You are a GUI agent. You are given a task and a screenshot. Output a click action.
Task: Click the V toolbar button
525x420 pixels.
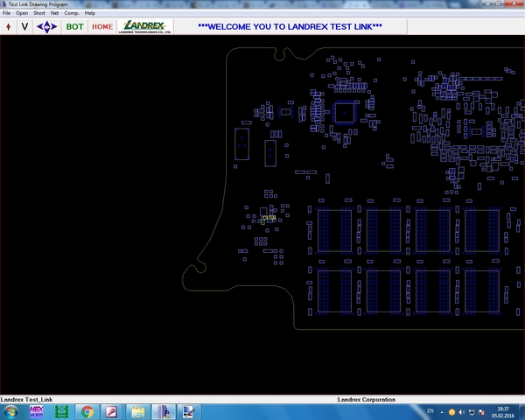click(24, 27)
